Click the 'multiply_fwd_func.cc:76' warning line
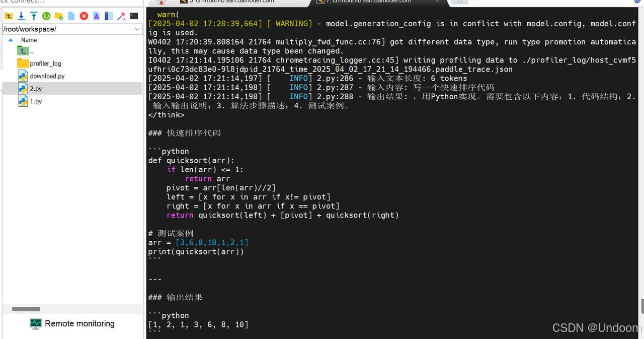The image size is (644, 339). [x=392, y=42]
